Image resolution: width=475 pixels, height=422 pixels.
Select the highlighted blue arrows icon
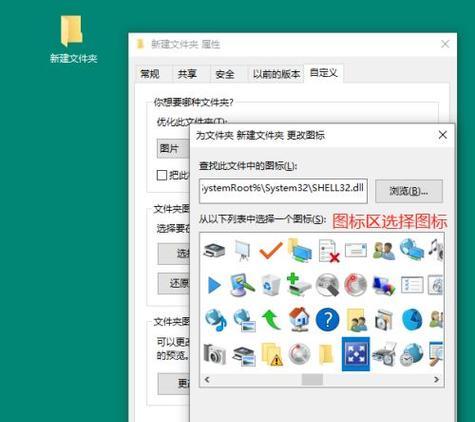[356, 354]
